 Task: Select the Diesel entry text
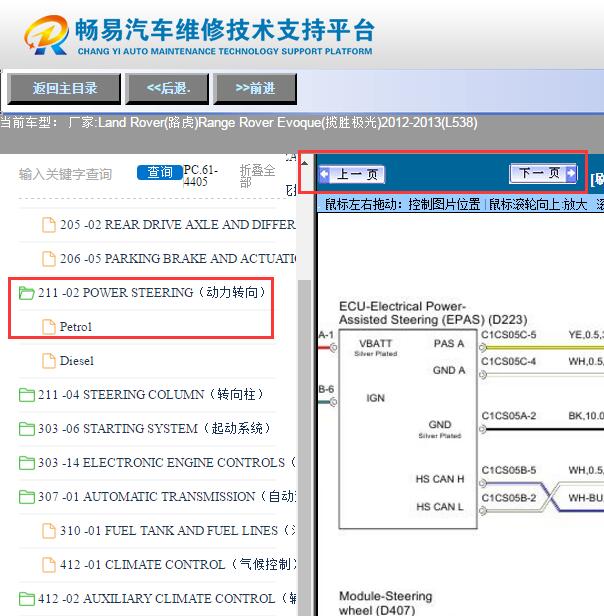[x=77, y=361]
